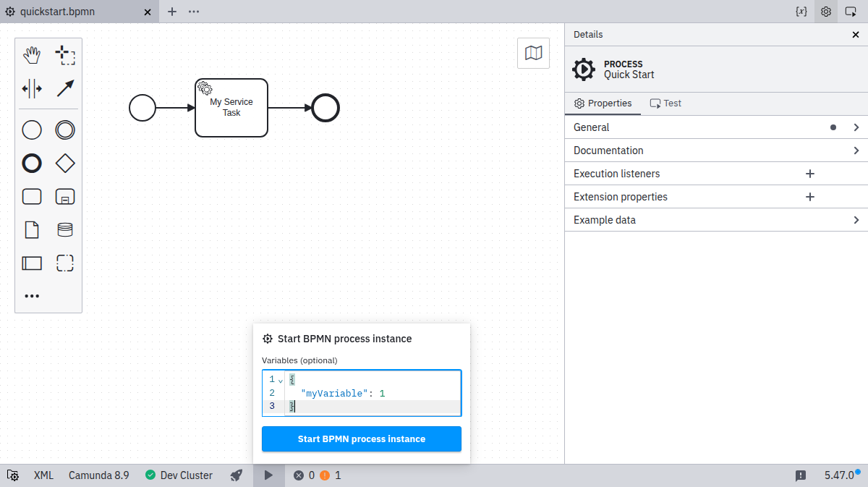Expand the Example data section
Screen dimensions: 868x487
coord(716,220)
